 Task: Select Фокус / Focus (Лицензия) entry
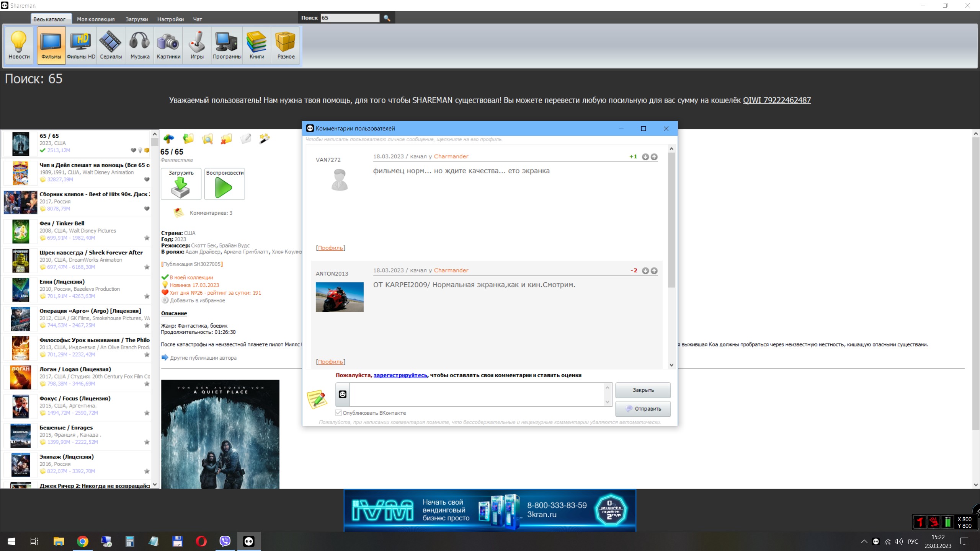77,406
